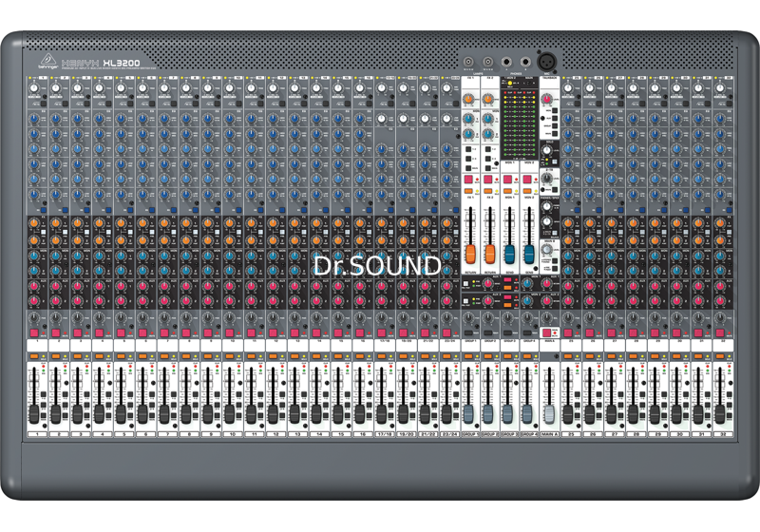Click channel 16 fader cap
Screen dimensions: 760x532
pos(360,414)
